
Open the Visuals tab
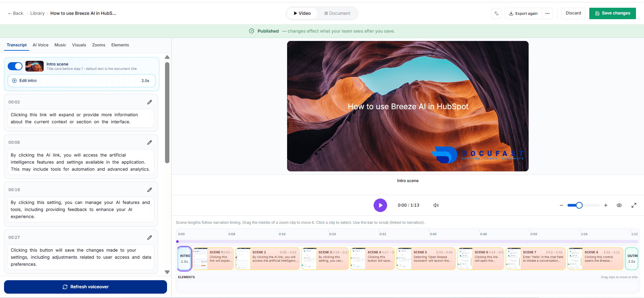79,45
